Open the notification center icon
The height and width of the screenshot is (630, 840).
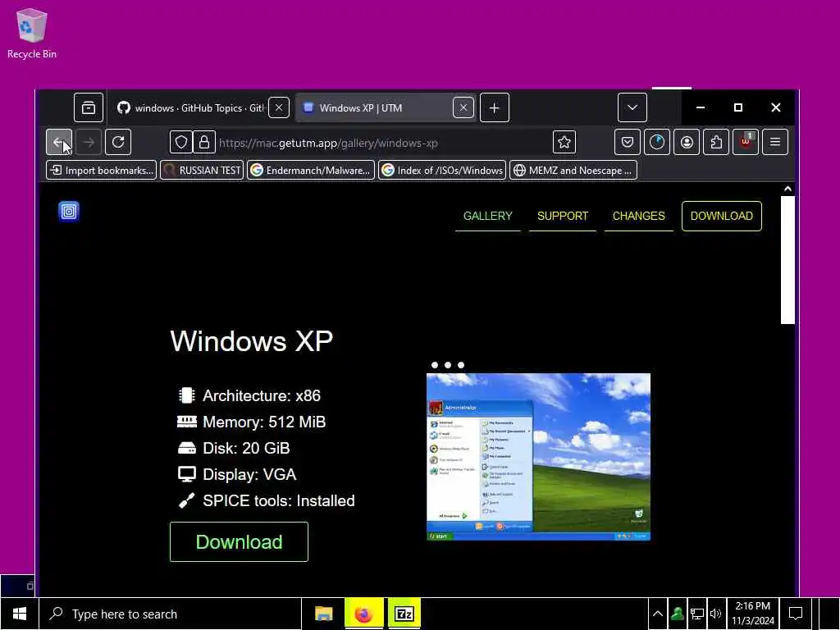tap(796, 614)
